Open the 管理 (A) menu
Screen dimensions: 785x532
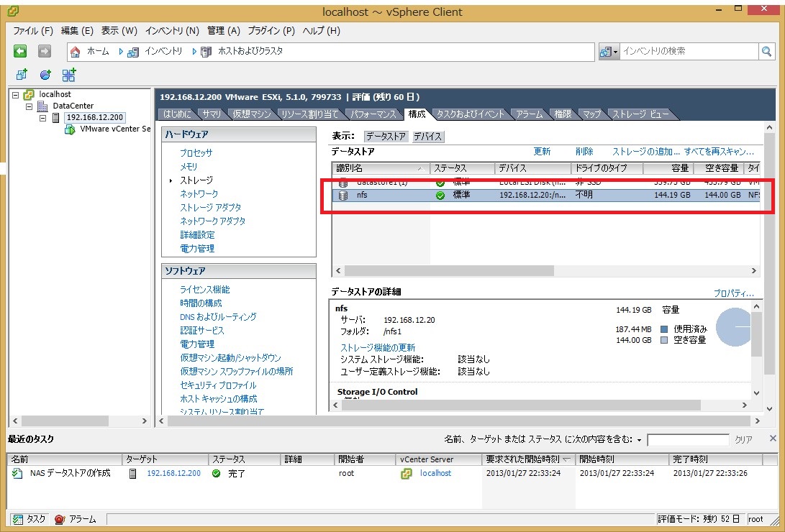pos(224,31)
